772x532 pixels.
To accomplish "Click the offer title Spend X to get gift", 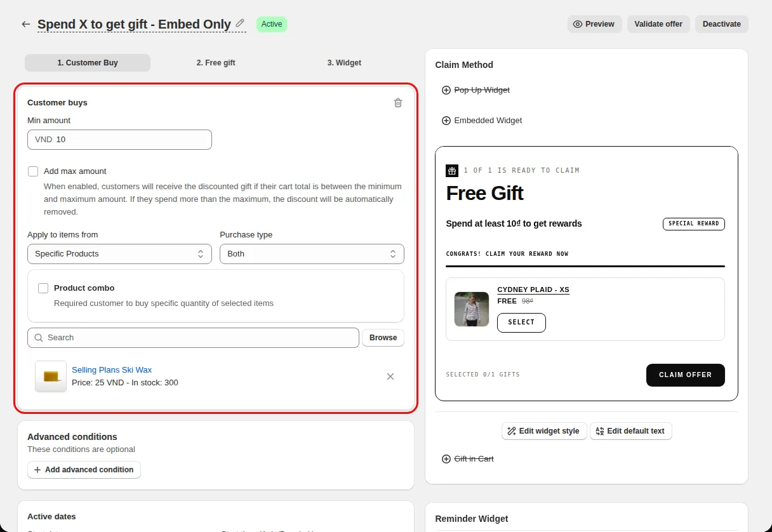I will coord(134,24).
